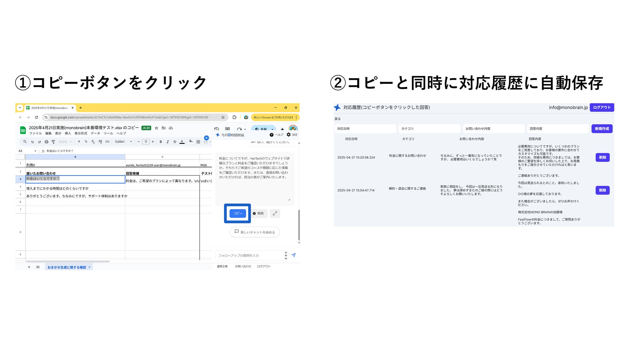The width and height of the screenshot is (644, 362).
Task: Expand the A3 name box dropdown
Action: coord(35,151)
